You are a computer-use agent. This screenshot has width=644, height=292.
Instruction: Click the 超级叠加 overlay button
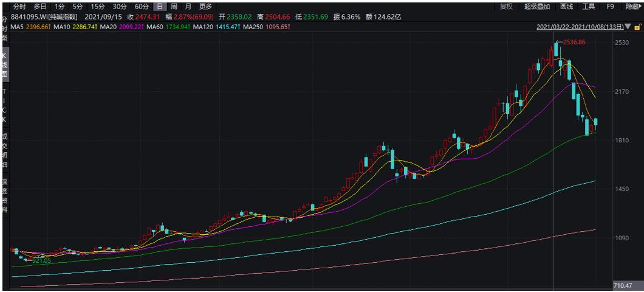coord(536,6)
